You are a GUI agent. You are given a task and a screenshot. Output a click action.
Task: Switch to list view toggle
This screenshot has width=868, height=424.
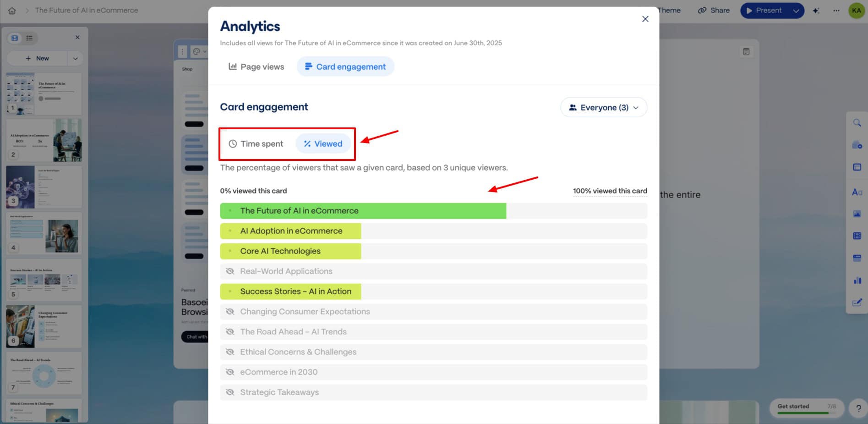[x=29, y=38]
